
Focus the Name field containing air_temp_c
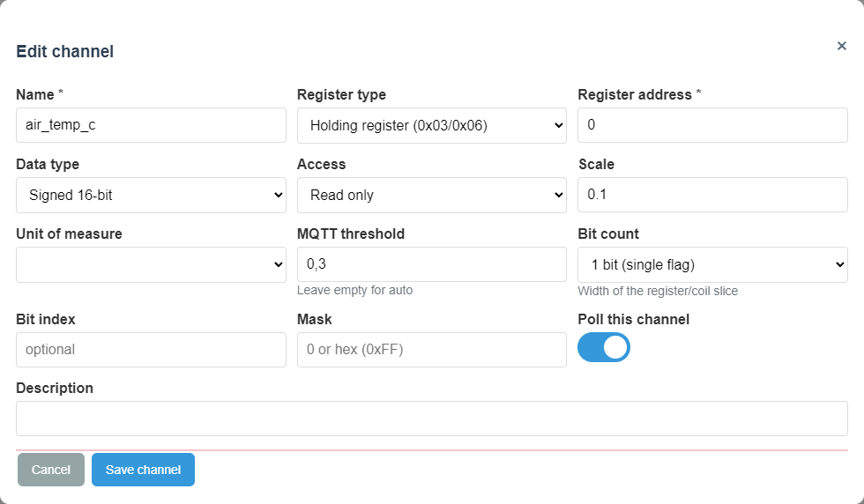point(151,125)
